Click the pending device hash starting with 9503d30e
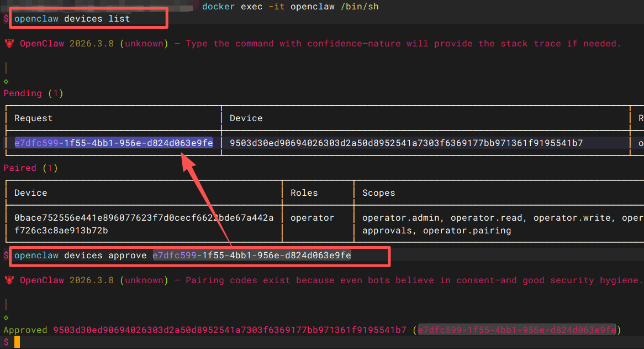The width and height of the screenshot is (644, 349). coord(406,143)
